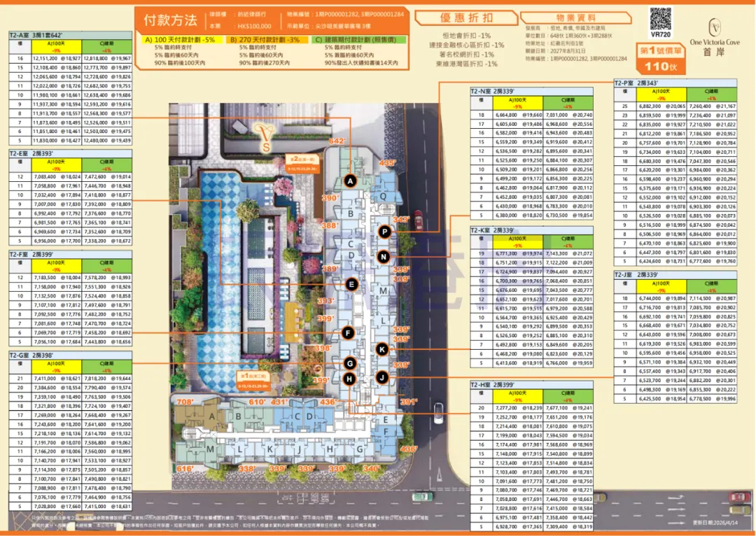Image resolution: width=756 pixels, height=536 pixels.
Task: Click the black circle marker G
Action: [x=350, y=363]
